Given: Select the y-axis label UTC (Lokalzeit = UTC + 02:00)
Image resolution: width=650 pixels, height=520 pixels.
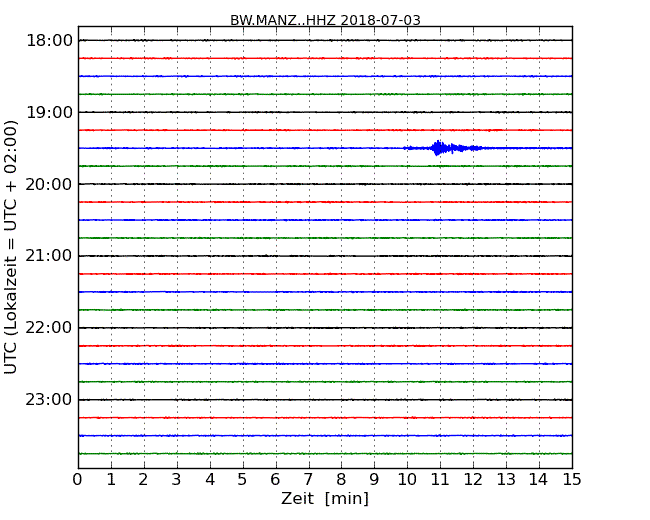Looking at the screenshot, I should 11,247.
